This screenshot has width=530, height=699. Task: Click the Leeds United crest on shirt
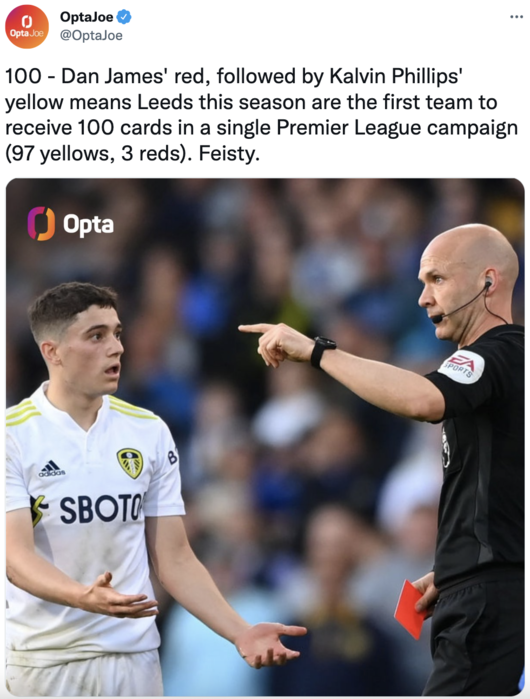(x=130, y=463)
